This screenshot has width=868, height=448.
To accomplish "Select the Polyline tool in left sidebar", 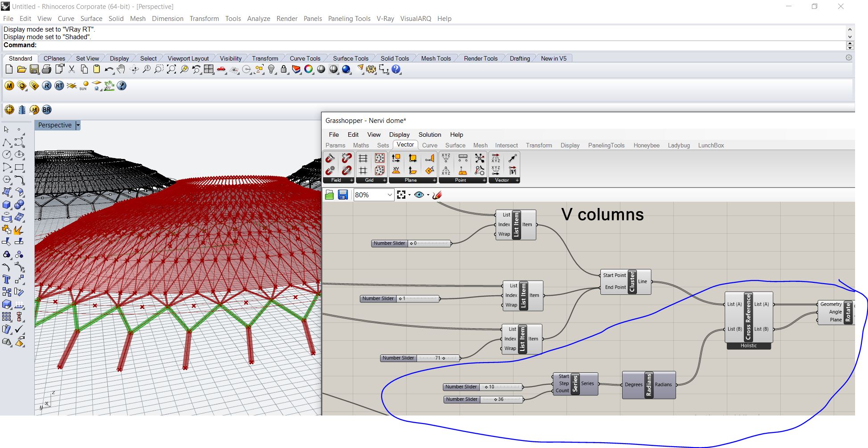I will [7, 142].
